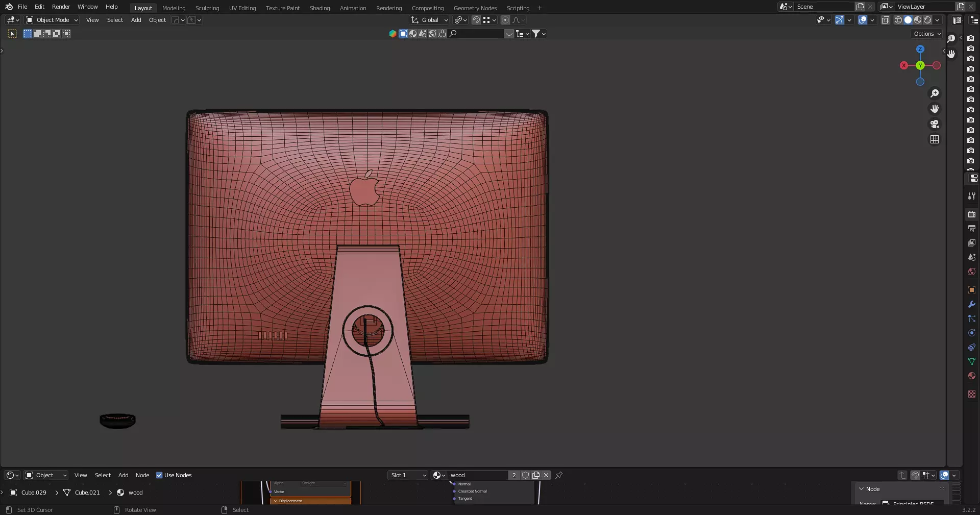Open the Modifier properties wrench tab
This screenshot has height=515, width=980.
point(972,304)
